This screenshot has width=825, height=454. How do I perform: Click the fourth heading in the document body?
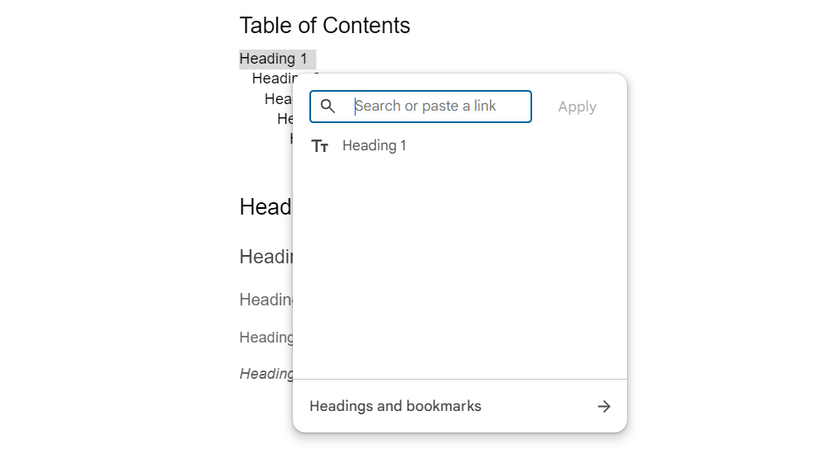[266, 337]
